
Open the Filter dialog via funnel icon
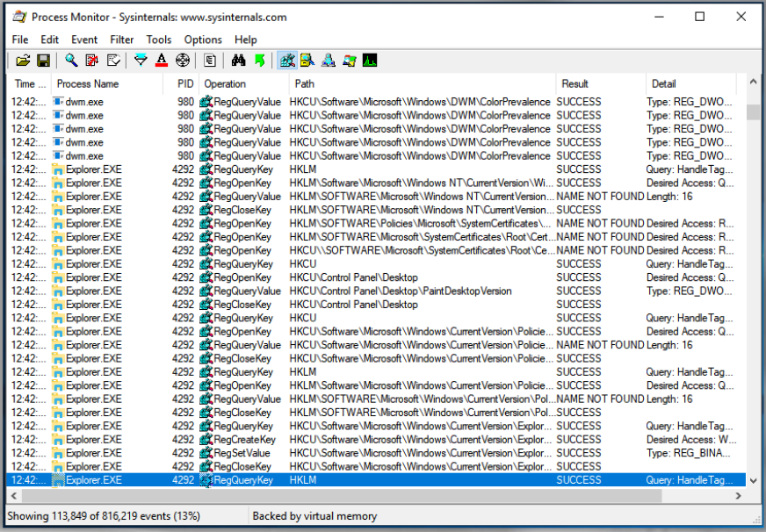coord(141,61)
